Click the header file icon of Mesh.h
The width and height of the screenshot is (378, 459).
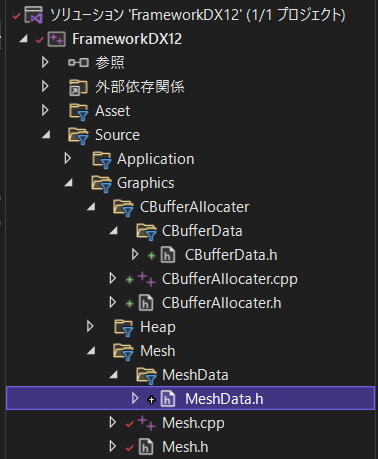point(146,447)
